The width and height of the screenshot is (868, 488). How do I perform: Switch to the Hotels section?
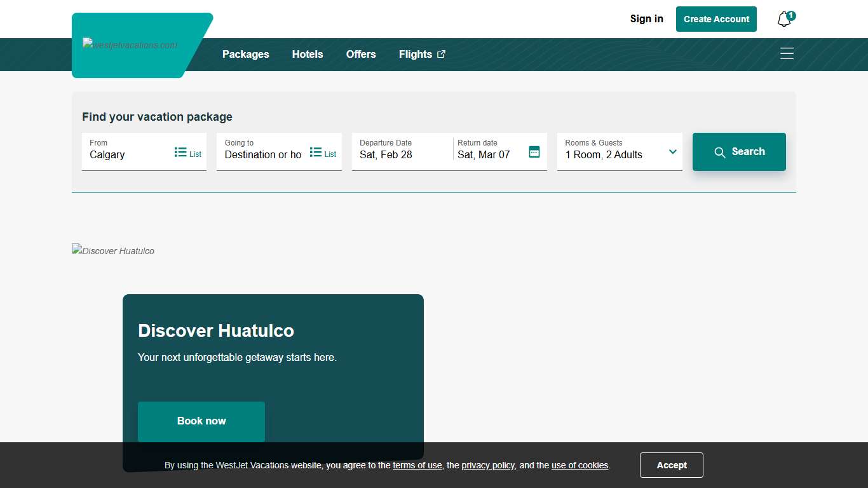point(308,55)
